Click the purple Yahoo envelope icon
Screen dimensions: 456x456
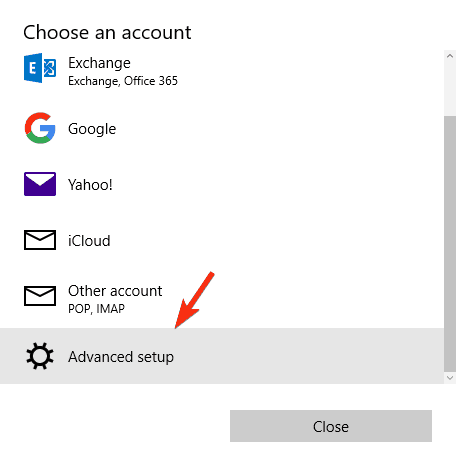pyautogui.click(x=40, y=184)
